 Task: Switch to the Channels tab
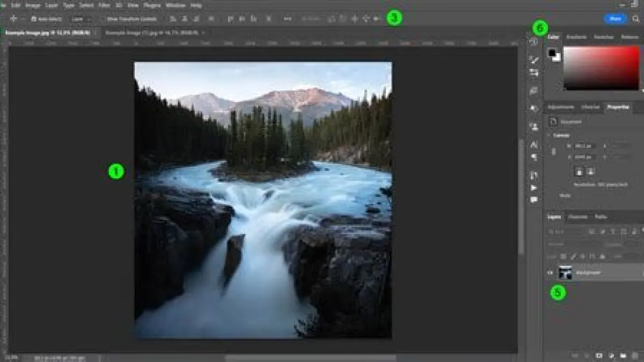[577, 217]
